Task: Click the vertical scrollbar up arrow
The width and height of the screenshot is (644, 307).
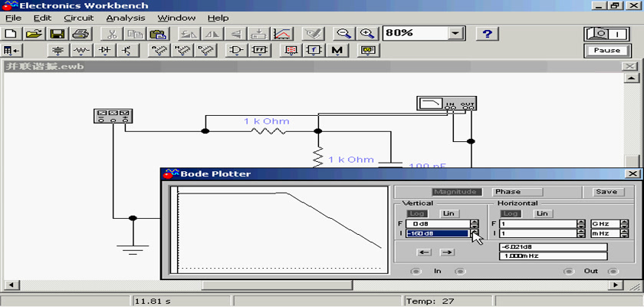Action: [632, 78]
